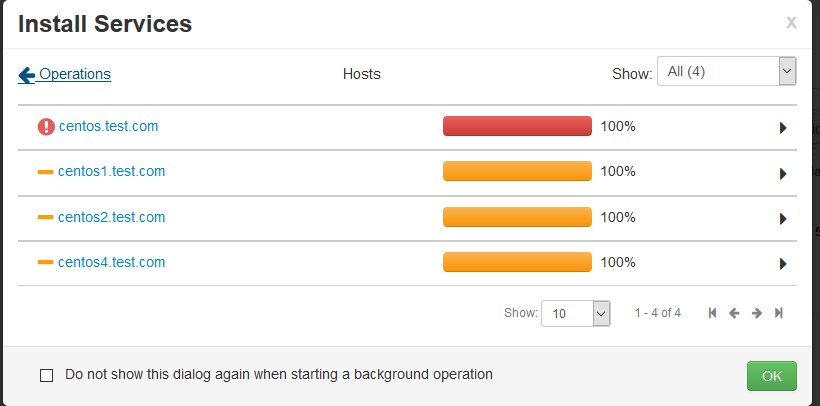Image resolution: width=820 pixels, height=406 pixels.
Task: Go to the previous page of hosts
Action: pyautogui.click(x=734, y=313)
